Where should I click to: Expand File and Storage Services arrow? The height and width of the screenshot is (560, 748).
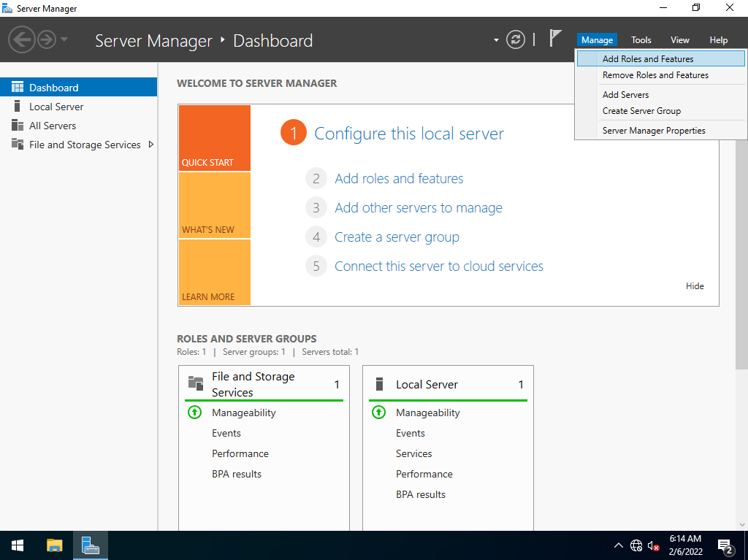[150, 144]
